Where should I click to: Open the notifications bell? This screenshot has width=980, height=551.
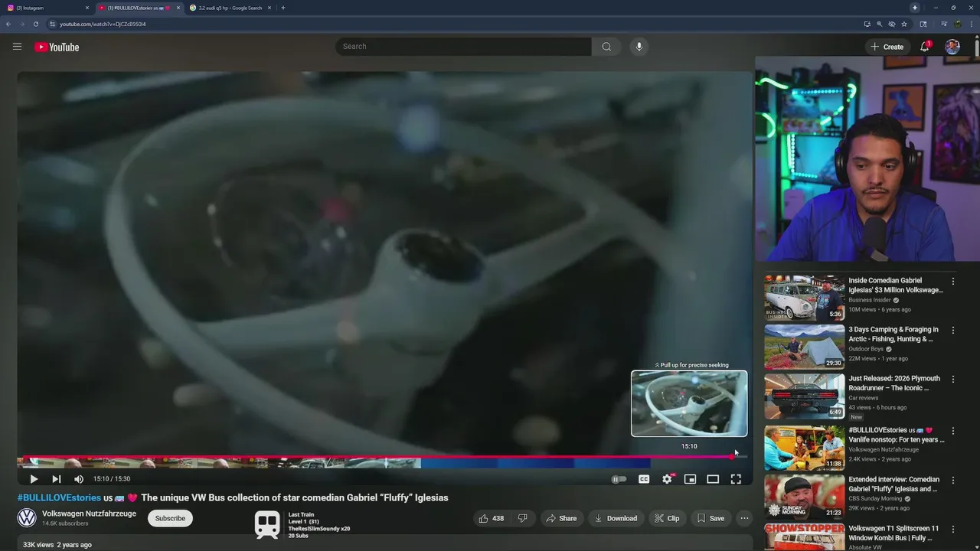click(926, 47)
